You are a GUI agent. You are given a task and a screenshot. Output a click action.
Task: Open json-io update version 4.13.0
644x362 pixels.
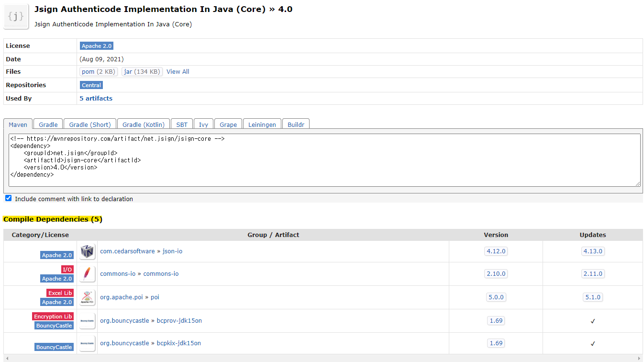(593, 251)
